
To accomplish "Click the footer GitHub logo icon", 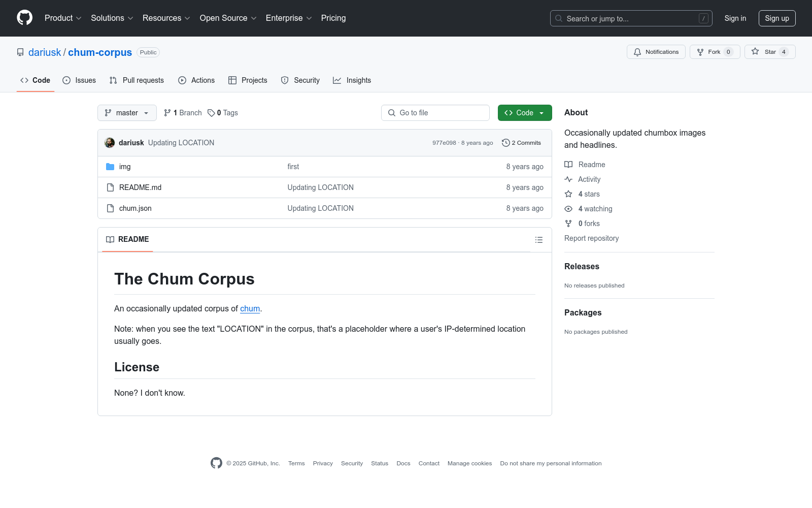I will tap(216, 463).
